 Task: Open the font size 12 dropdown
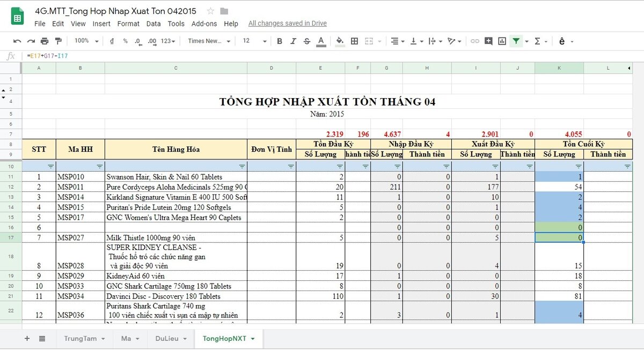[x=254, y=41]
